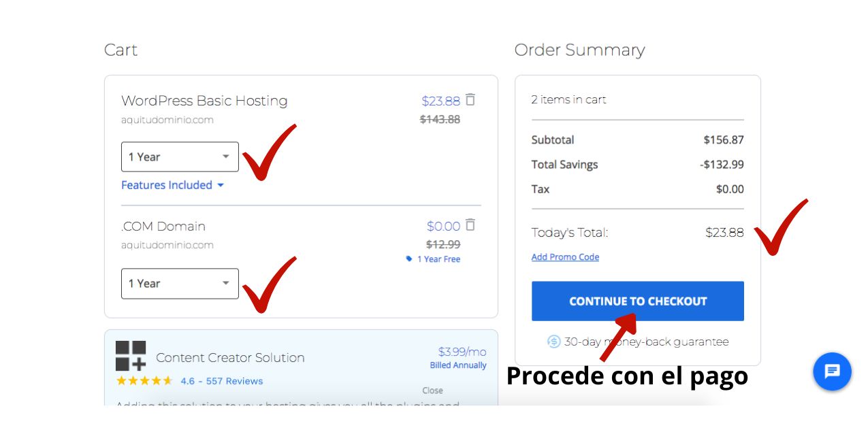Open hosting term 1 Year dropdown
This screenshot has width=868, height=432.
pos(180,156)
